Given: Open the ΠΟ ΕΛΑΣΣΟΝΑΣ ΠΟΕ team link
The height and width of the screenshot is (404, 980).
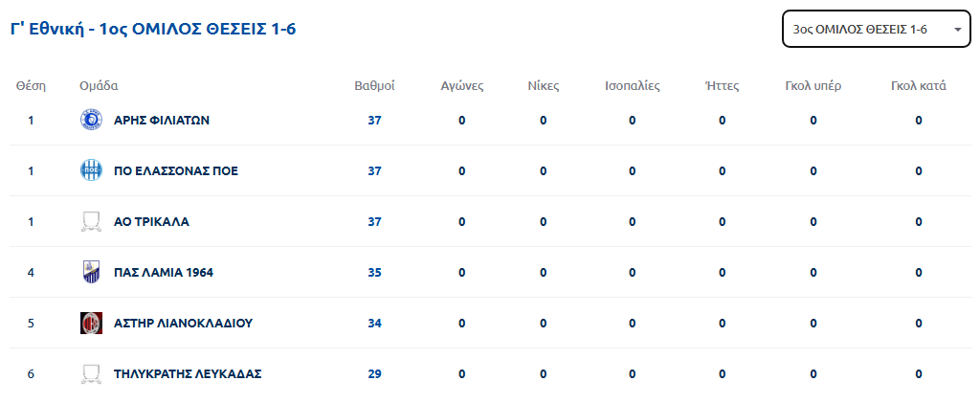Looking at the screenshot, I should click(x=175, y=171).
